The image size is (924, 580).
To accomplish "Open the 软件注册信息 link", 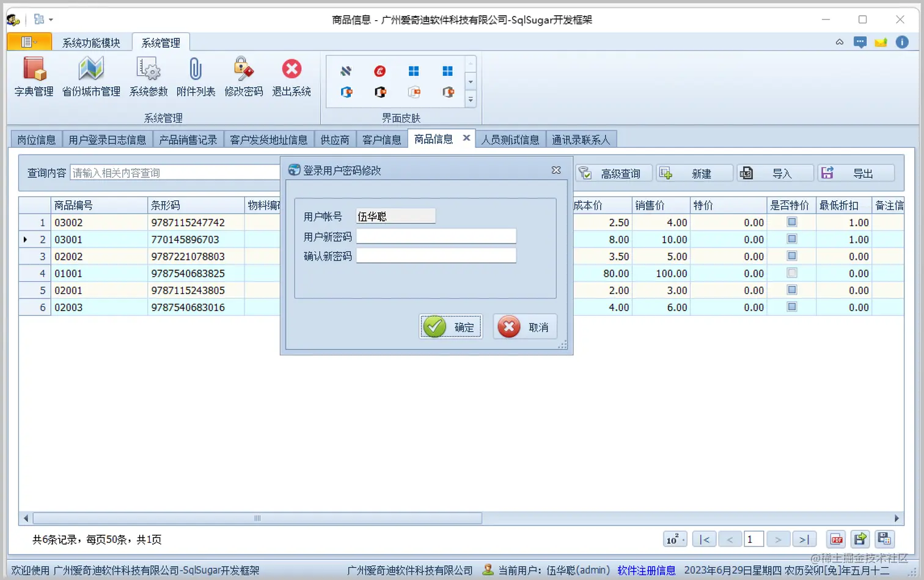I will (x=647, y=570).
